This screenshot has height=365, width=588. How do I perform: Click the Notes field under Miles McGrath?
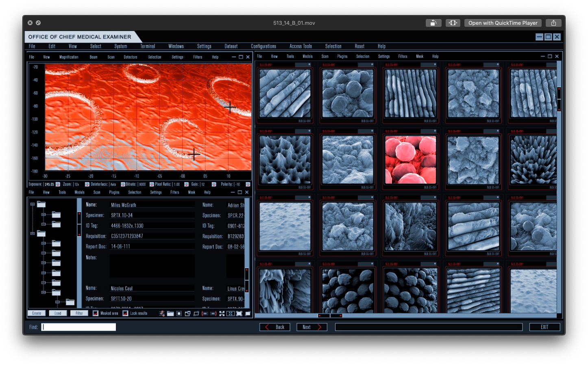coord(152,266)
